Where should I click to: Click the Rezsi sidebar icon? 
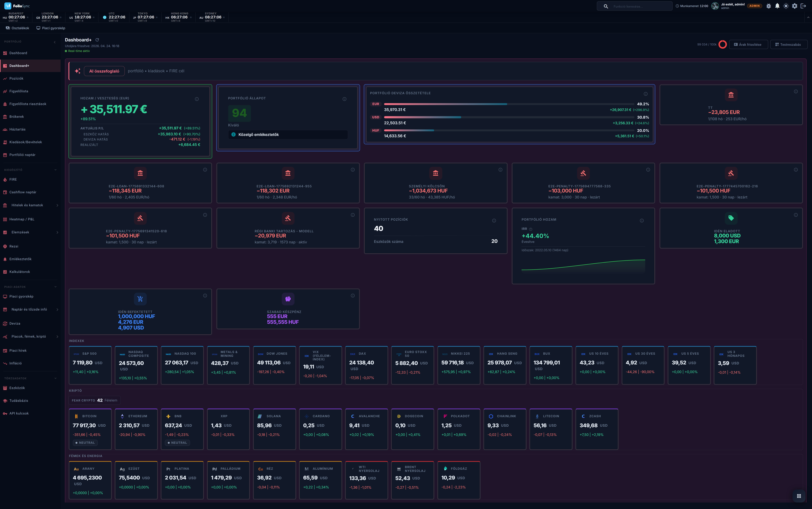click(x=5, y=246)
